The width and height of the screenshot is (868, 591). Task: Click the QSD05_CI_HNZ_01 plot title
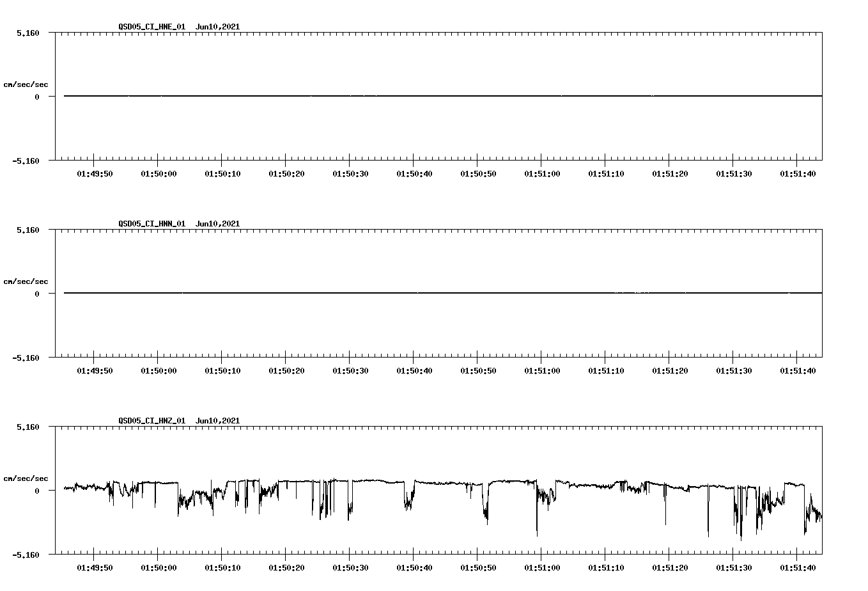tap(179, 421)
